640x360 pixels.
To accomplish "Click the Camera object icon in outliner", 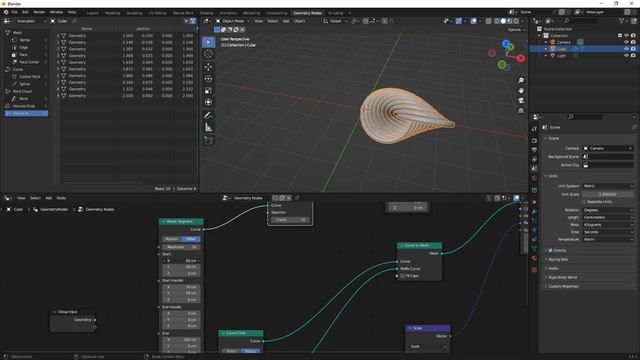I will [553, 42].
